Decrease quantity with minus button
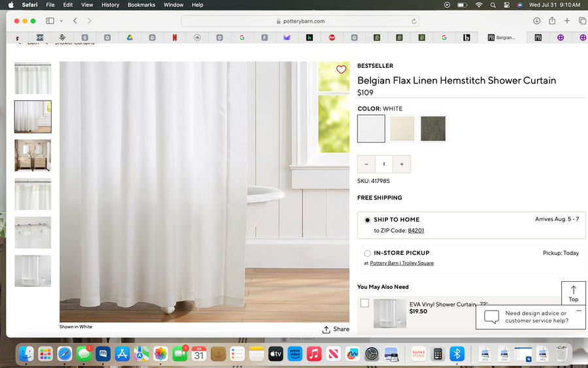Image resolution: width=588 pixels, height=368 pixels. pos(367,164)
